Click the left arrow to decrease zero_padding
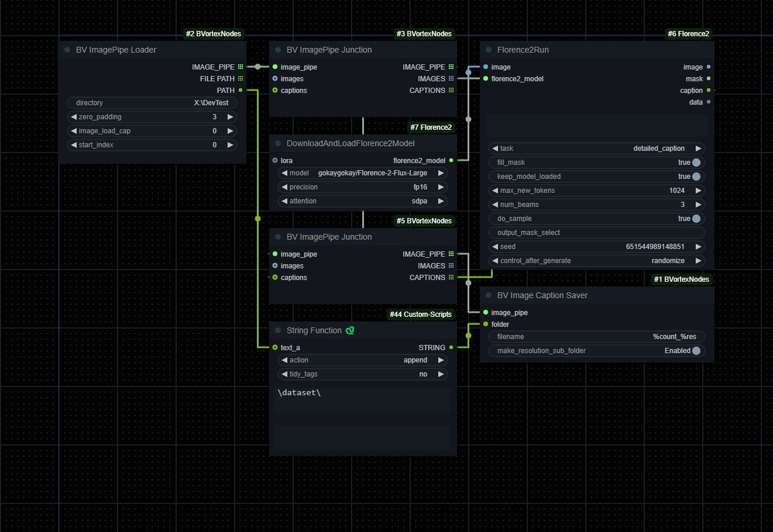Viewport: 773px width, 532px height. [x=74, y=117]
